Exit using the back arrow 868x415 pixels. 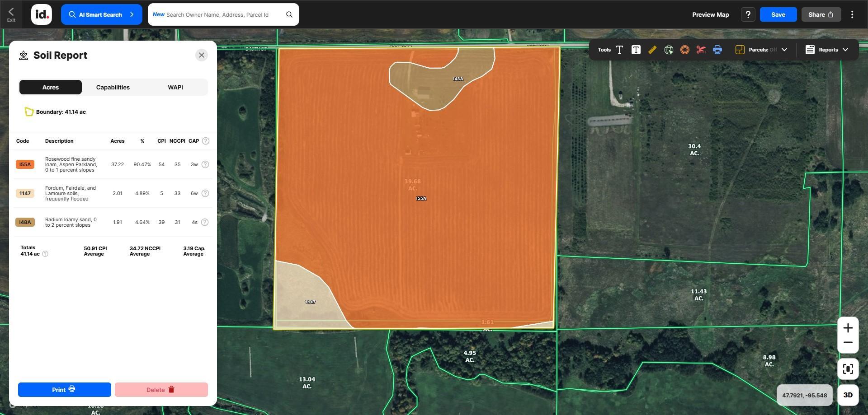pos(11,14)
